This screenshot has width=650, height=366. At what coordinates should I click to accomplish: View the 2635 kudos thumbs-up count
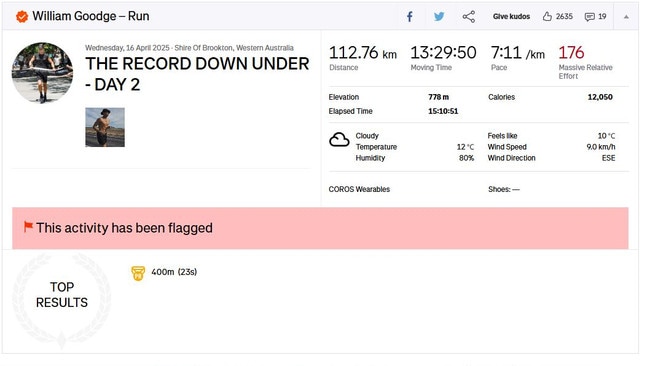[558, 17]
